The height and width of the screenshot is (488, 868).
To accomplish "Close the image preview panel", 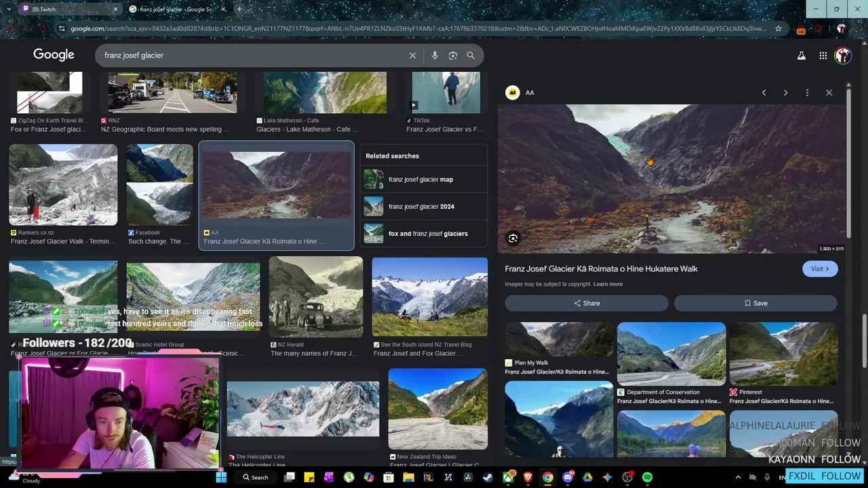I will [829, 93].
